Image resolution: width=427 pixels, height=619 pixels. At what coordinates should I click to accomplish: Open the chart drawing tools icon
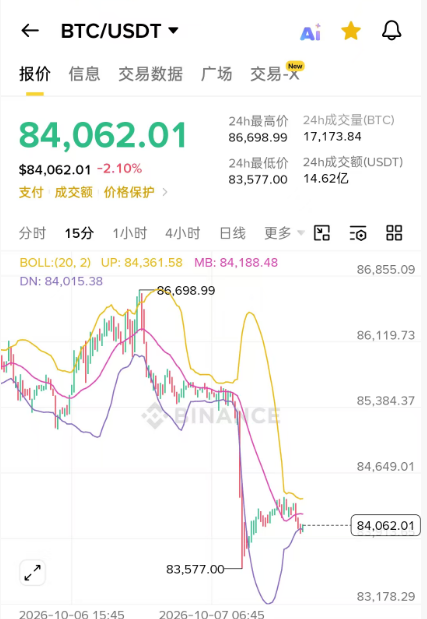pyautogui.click(x=322, y=233)
